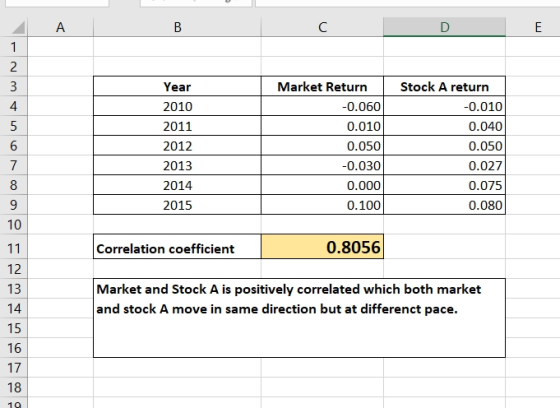This screenshot has height=408, width=560.
Task: Click the Stock A return header cell
Action: point(444,86)
